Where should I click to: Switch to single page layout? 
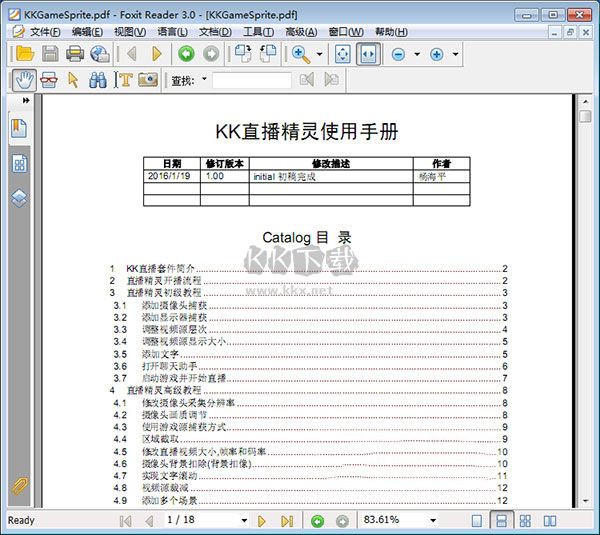tap(477, 521)
